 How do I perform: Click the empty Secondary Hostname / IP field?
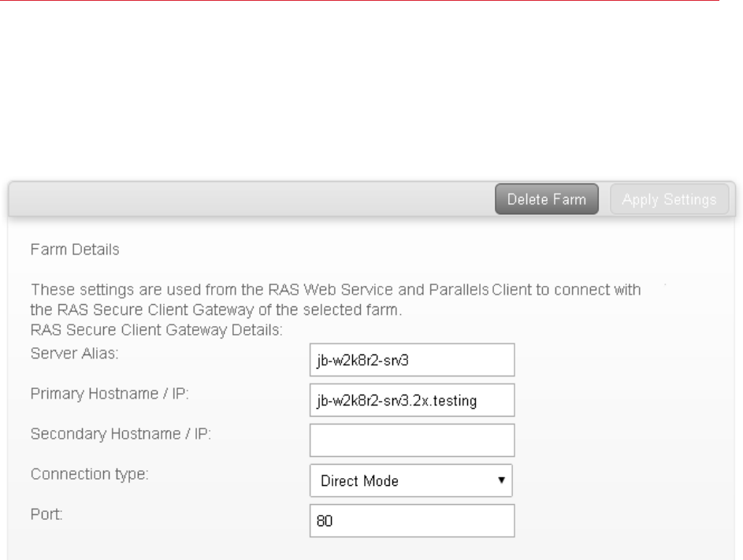pos(412,440)
